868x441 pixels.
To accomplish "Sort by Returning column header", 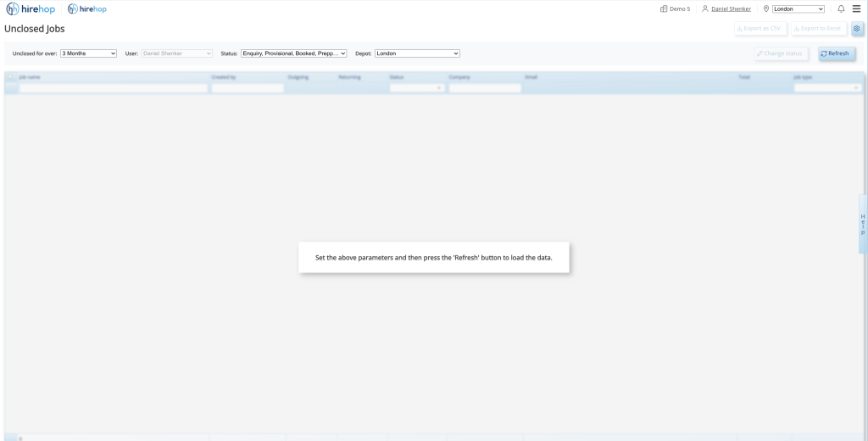I will click(x=350, y=77).
